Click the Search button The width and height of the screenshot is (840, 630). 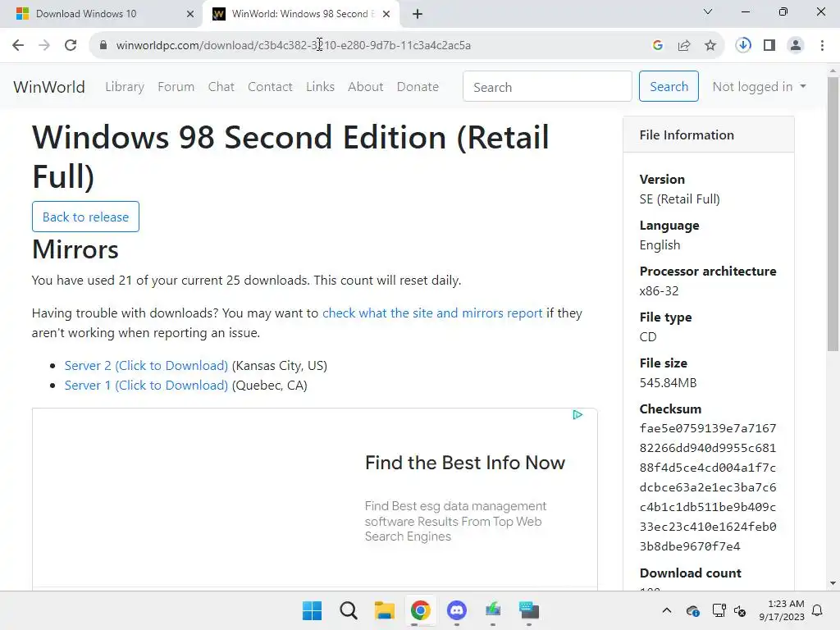pos(669,86)
